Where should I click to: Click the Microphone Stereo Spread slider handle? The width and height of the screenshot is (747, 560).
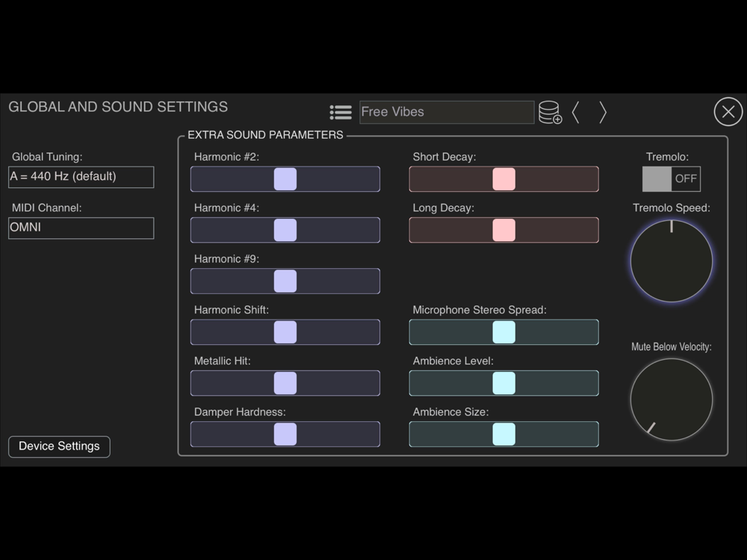pos(504,332)
